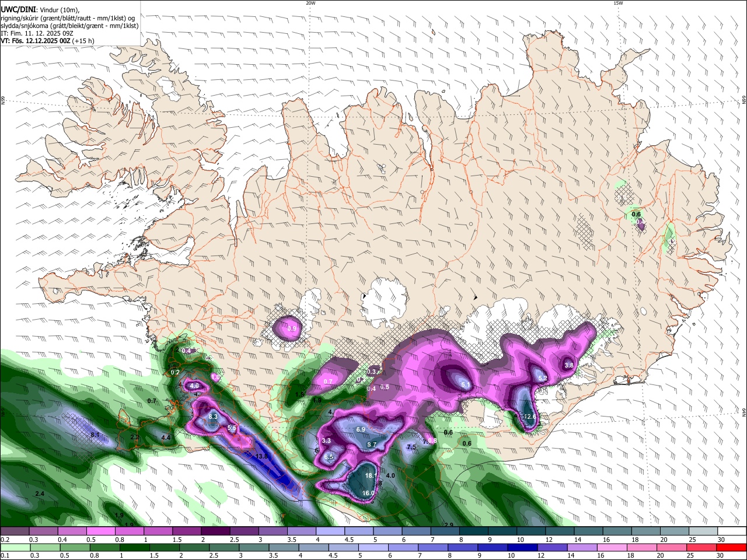Select upper legend white swatch at 30
The height and width of the screenshot is (560, 747).
(x=732, y=531)
